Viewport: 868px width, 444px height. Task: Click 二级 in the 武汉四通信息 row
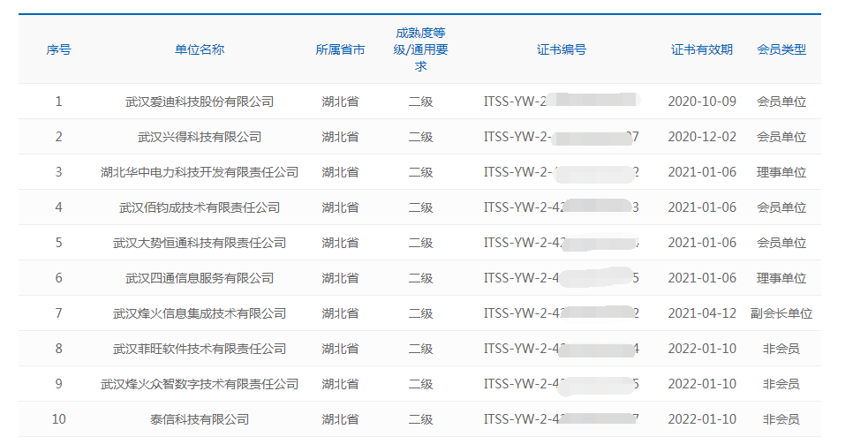(420, 278)
